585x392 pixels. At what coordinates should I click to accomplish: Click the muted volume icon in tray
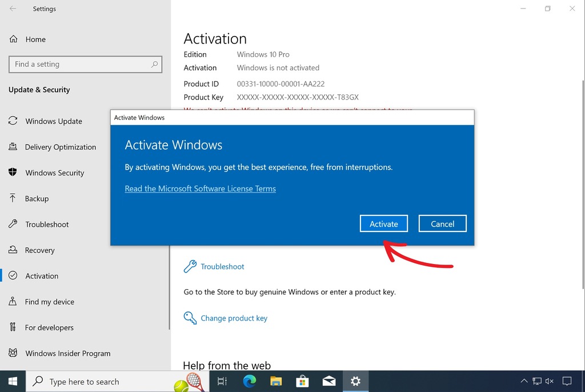point(549,381)
